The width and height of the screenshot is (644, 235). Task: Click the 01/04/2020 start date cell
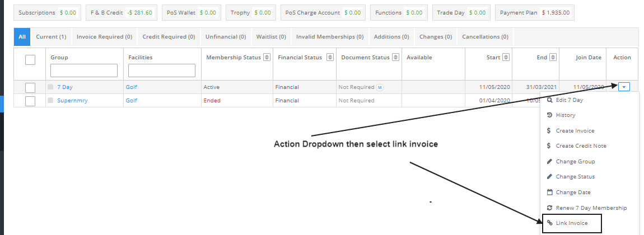click(x=489, y=101)
